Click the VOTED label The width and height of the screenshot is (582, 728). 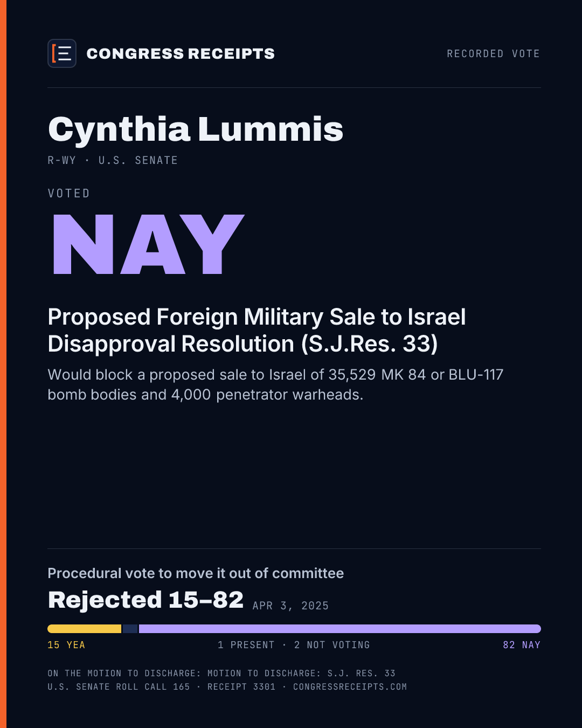(68, 193)
